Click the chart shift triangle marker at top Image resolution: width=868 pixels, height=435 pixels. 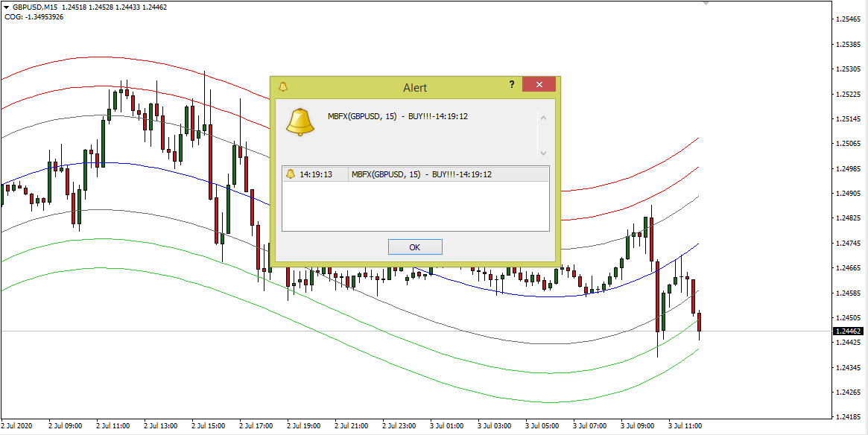(706, 3)
